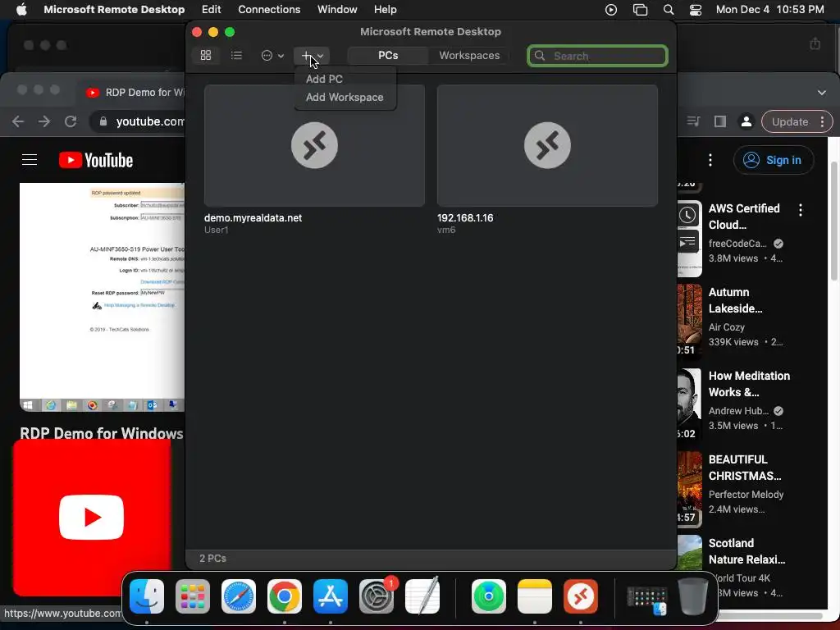Open options for AWS Certified Cloud video
Viewport: 840px width, 630px height.
pos(801,210)
